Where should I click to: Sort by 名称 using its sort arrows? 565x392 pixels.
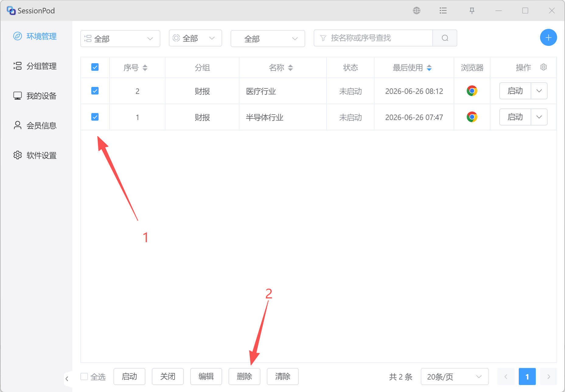click(290, 67)
